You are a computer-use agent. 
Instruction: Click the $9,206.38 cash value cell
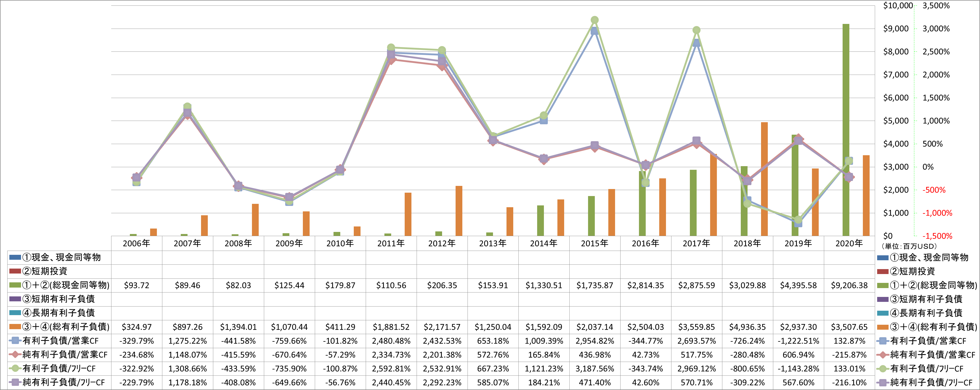click(x=849, y=285)
